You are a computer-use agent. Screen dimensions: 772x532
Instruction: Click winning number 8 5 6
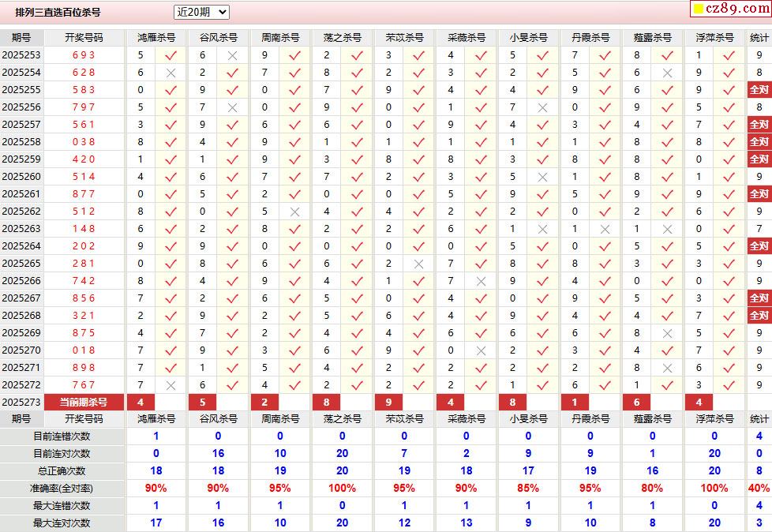click(x=84, y=298)
